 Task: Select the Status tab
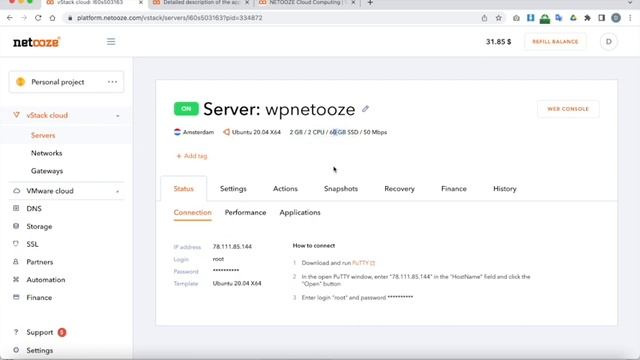click(x=184, y=189)
